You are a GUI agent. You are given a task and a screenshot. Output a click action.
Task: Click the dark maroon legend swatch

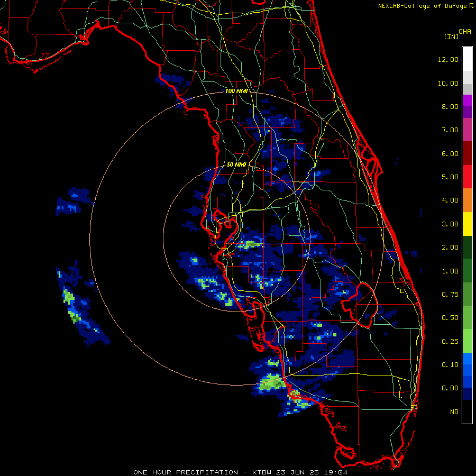point(467,153)
